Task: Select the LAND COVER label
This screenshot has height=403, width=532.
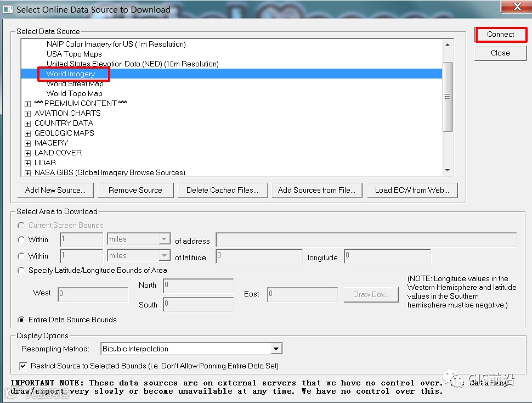Action: (x=58, y=153)
